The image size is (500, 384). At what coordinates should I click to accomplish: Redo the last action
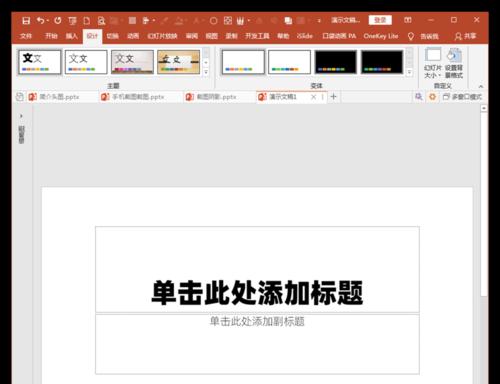58,21
